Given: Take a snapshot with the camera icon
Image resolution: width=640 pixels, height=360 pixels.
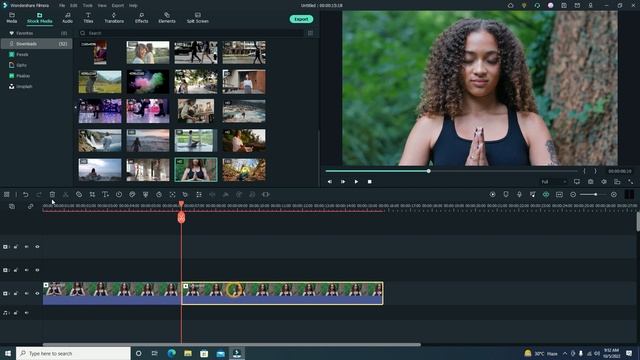Looking at the screenshot, I should click(x=591, y=182).
